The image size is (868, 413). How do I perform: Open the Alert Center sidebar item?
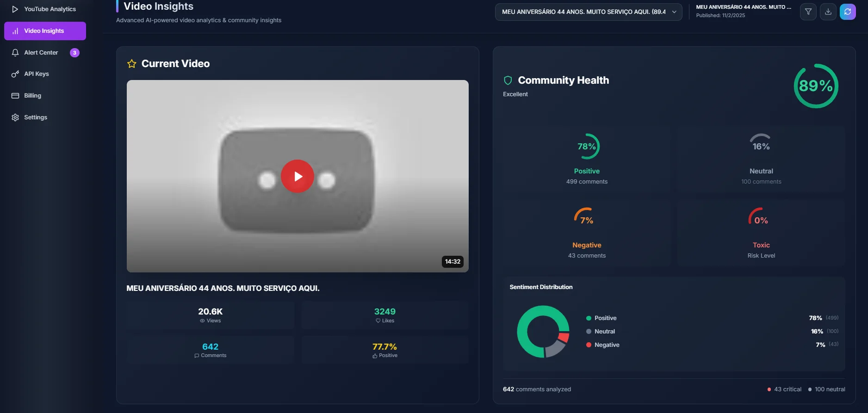click(x=45, y=53)
